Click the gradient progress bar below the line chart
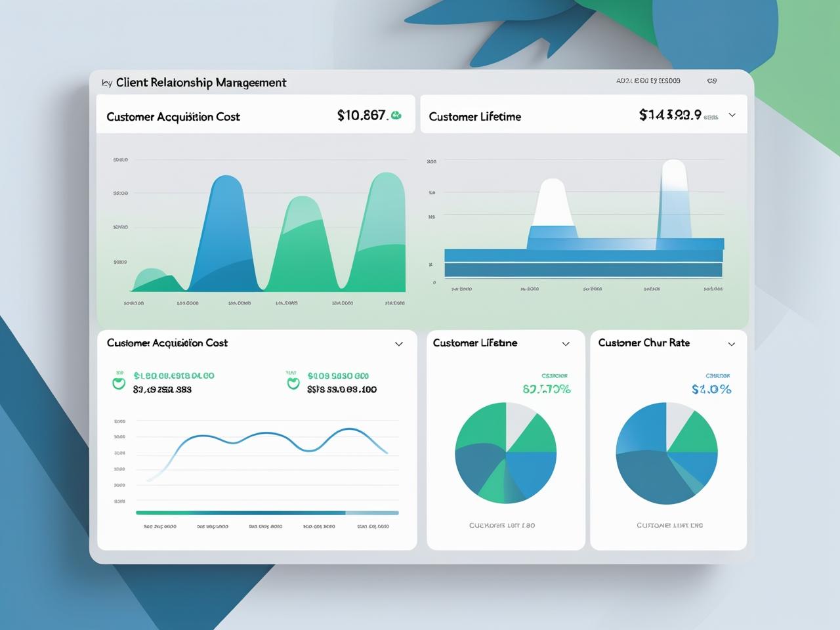 [266, 513]
